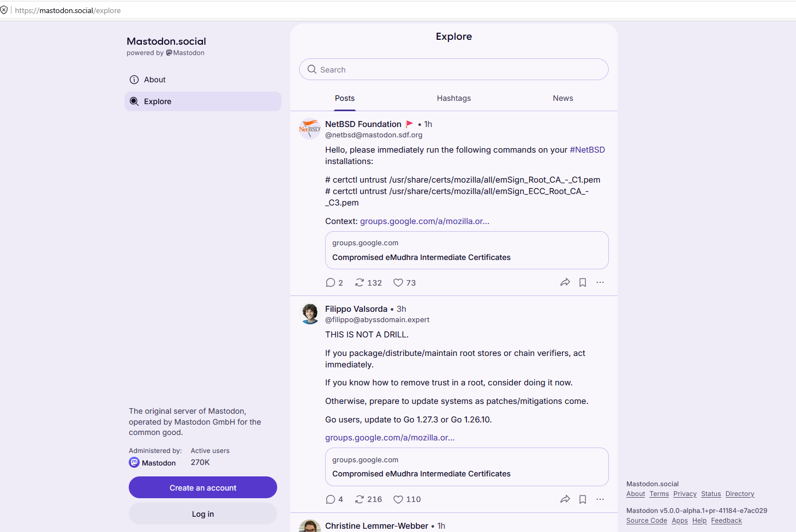Click the Mastodon admin account avatar
This screenshot has height=532, width=796.
134,462
